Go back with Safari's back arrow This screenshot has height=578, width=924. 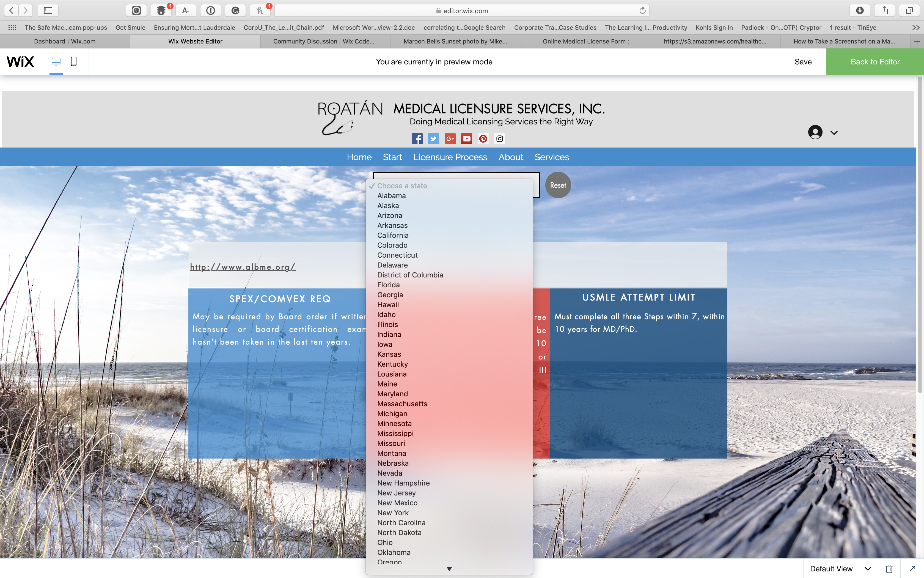(12, 10)
